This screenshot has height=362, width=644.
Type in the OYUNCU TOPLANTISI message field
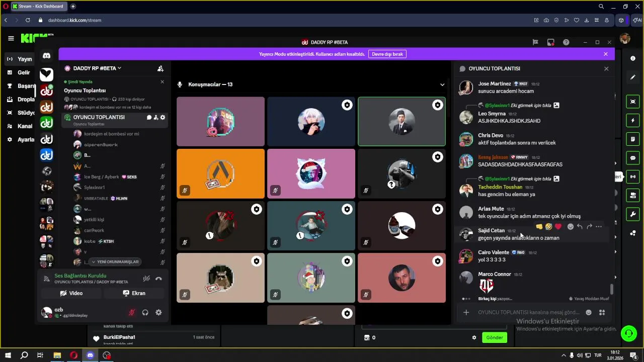[529, 312]
